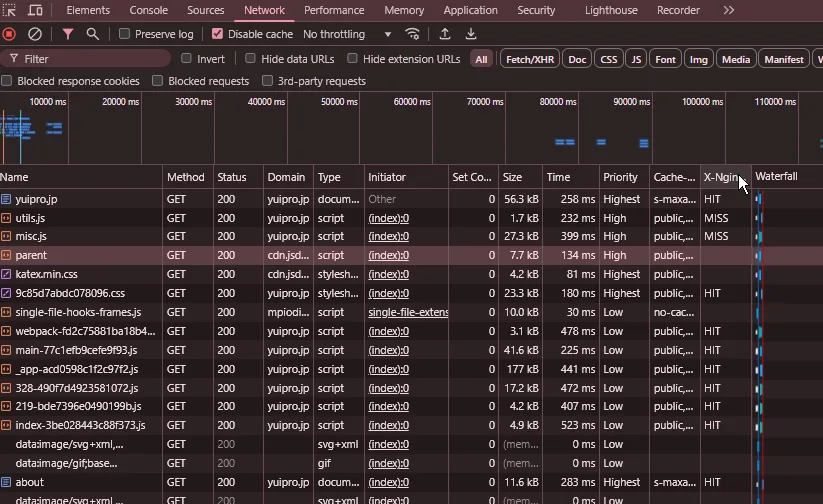Screen dimensions: 823x504
Task: Enable the Preserve log checkbox
Action: pos(125,34)
